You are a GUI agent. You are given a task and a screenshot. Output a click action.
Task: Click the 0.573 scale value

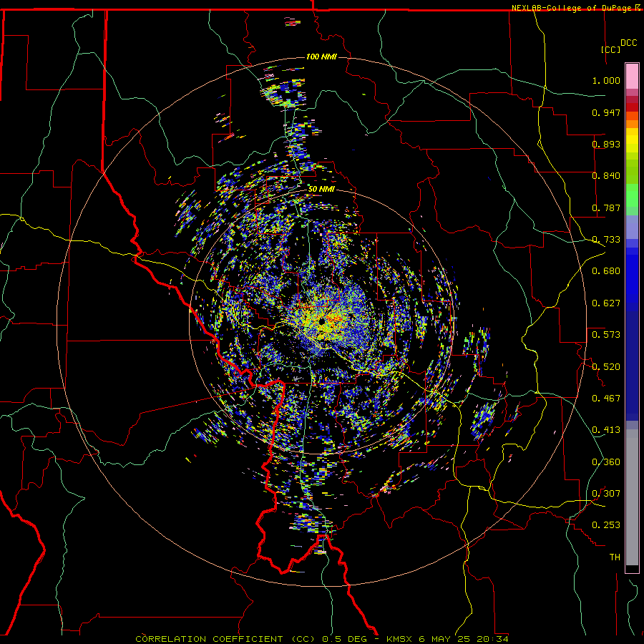click(x=606, y=335)
